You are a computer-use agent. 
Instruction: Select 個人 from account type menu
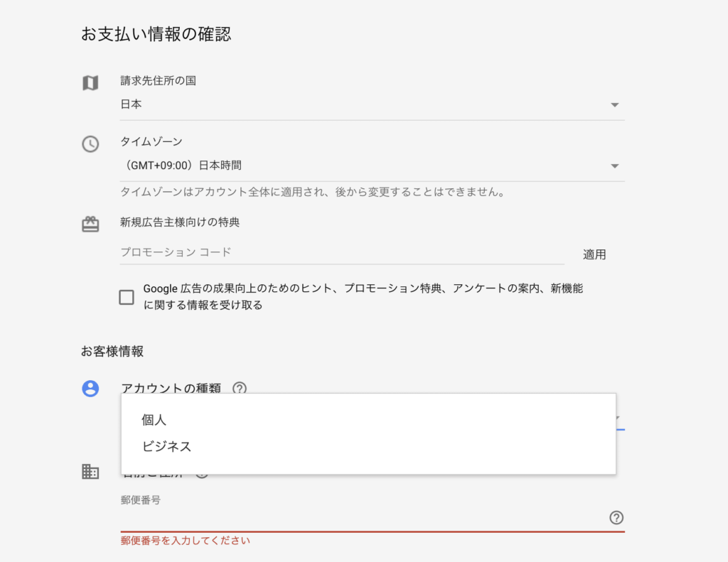(x=154, y=420)
